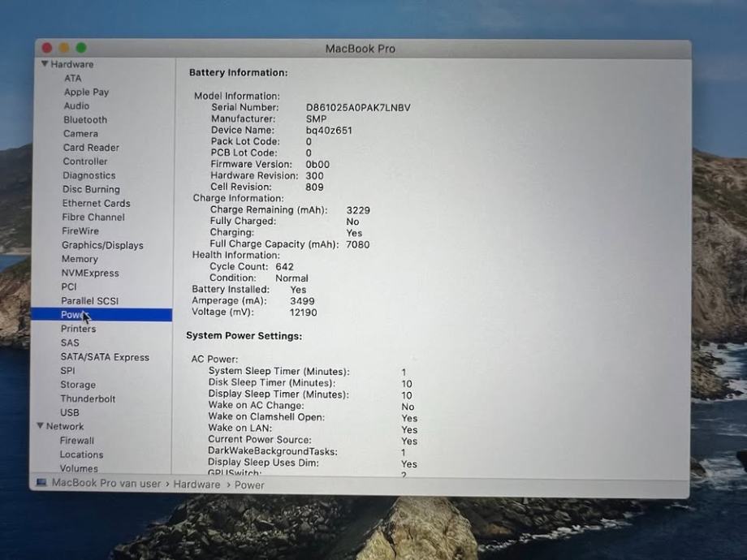Click Voltage value 12190
Image resolution: width=747 pixels, height=560 pixels.
303,312
